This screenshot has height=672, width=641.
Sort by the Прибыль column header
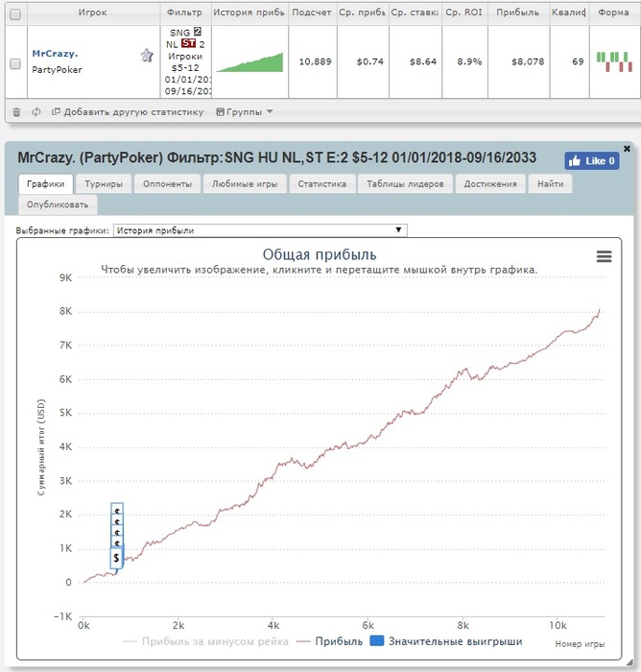[517, 12]
